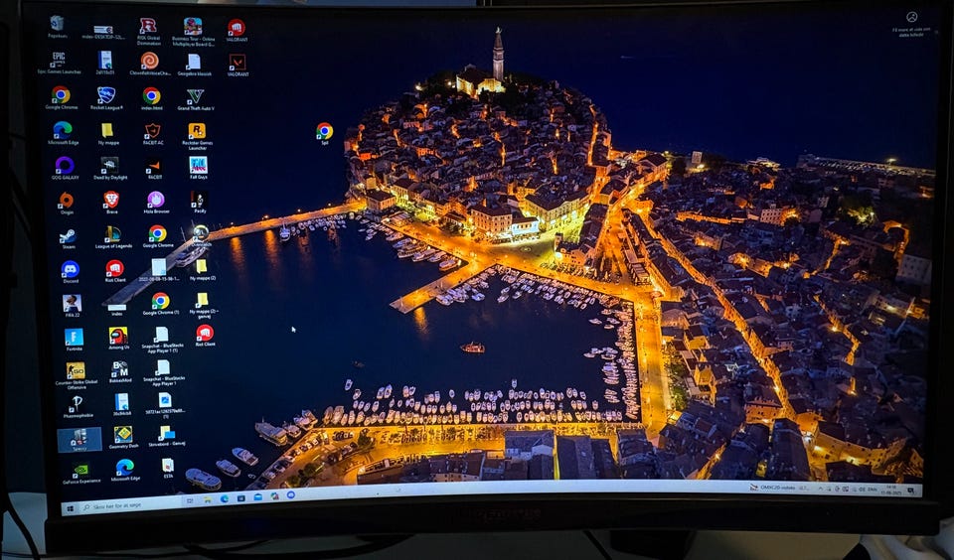The image size is (954, 560).
Task: Open the notification center icon in taskbar
Action: coord(911,489)
